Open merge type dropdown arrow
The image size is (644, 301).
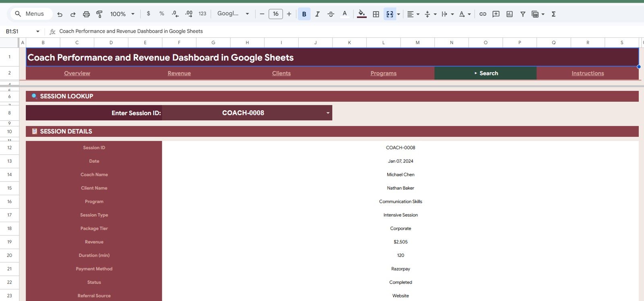pyautogui.click(x=399, y=14)
